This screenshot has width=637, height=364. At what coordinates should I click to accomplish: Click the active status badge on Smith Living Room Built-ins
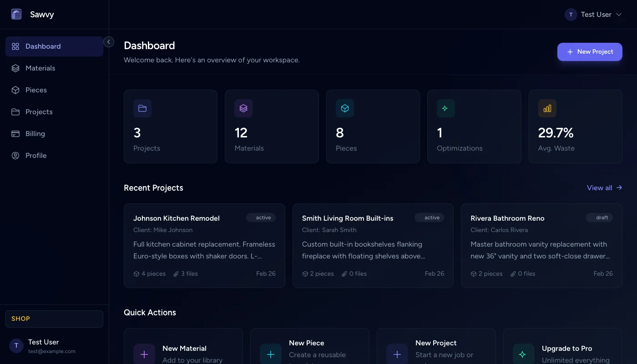pyautogui.click(x=430, y=217)
